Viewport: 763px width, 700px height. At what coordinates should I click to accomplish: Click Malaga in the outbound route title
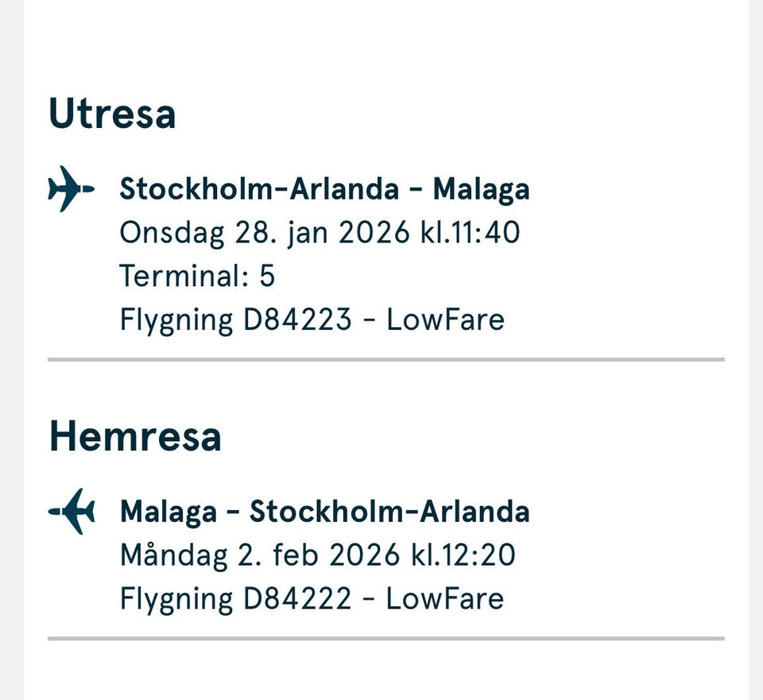coord(481,189)
